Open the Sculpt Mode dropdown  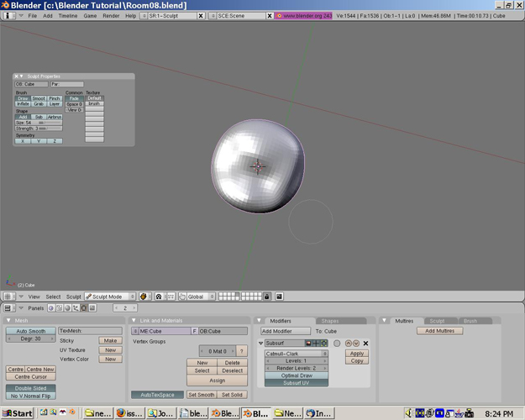point(110,297)
